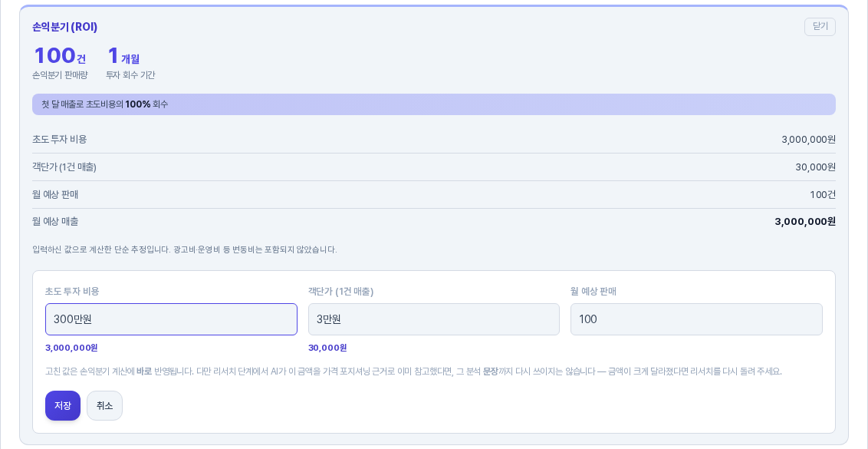Edit the 객단가 (1건 매출) input field
This screenshot has width=868, height=449.
click(433, 319)
